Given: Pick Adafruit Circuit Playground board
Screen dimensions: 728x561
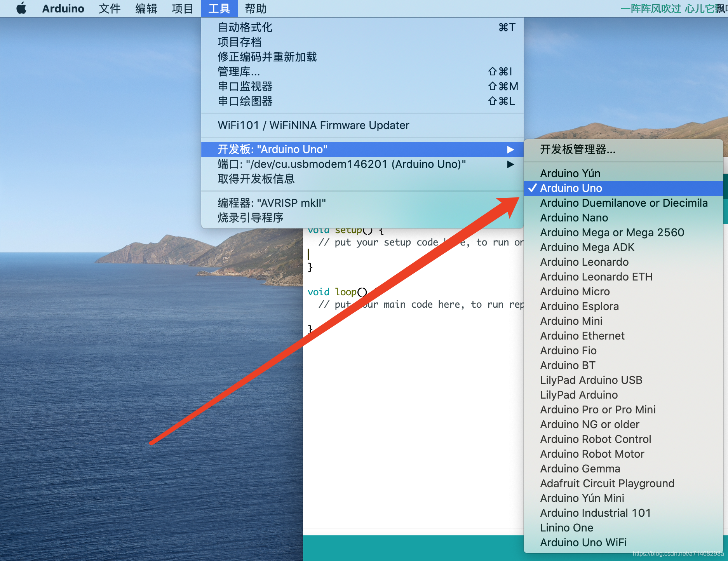Looking at the screenshot, I should pos(623,483).
